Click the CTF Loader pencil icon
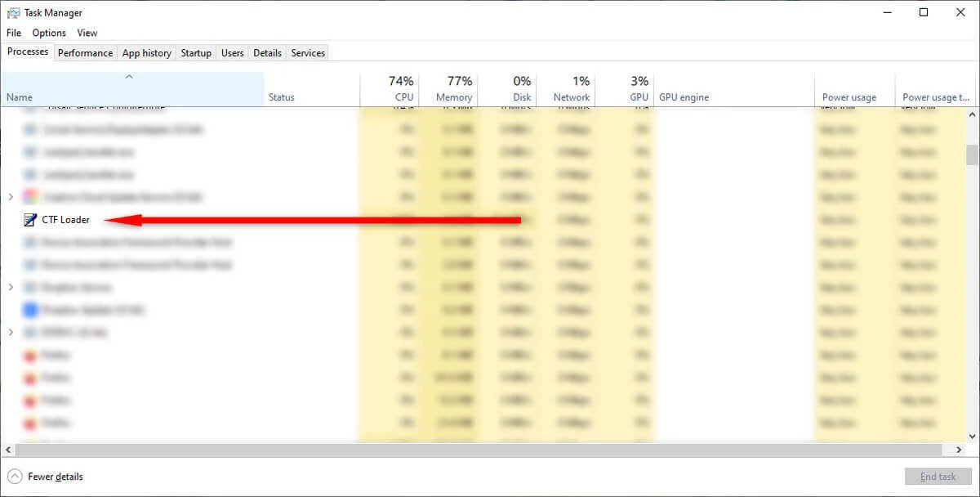The image size is (980, 497). pos(31,219)
